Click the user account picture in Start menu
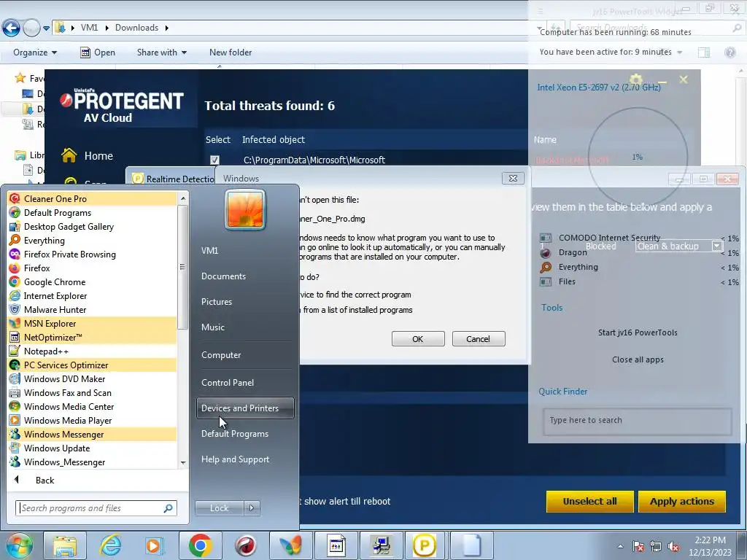The height and width of the screenshot is (560, 747). pyautogui.click(x=245, y=209)
